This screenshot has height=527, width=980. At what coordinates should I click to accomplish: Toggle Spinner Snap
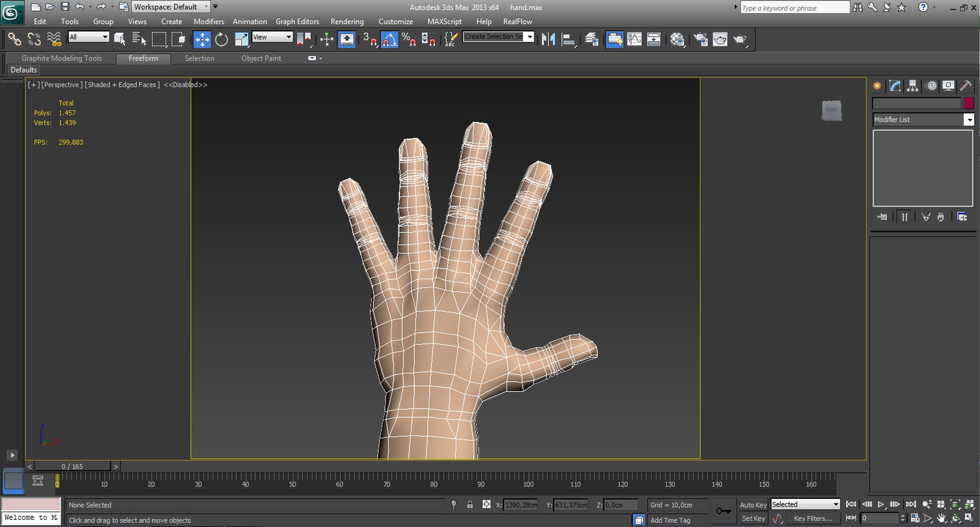pos(428,39)
